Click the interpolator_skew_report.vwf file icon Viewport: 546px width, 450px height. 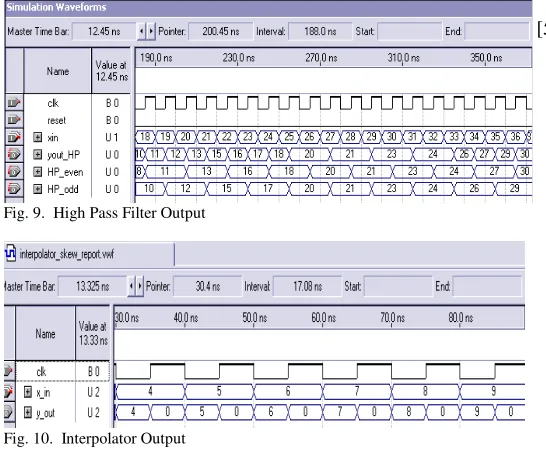10,253
